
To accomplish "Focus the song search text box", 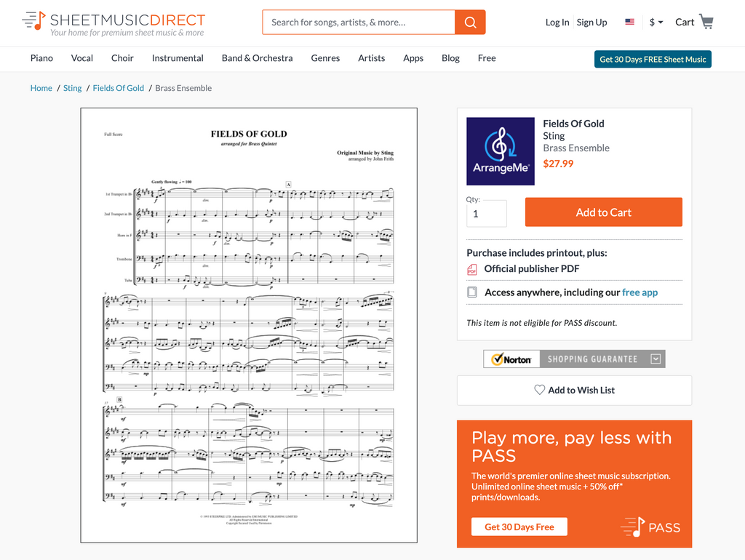I will (359, 23).
